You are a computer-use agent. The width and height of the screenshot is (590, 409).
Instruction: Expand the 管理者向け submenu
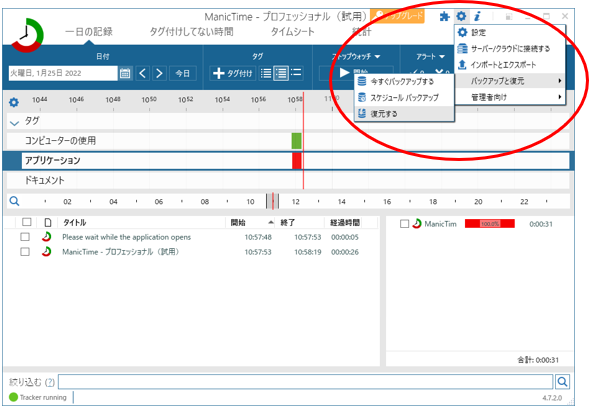coord(510,97)
